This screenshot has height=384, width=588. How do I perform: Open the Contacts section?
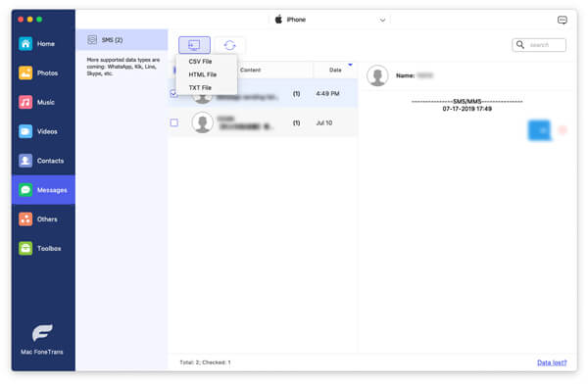point(43,161)
